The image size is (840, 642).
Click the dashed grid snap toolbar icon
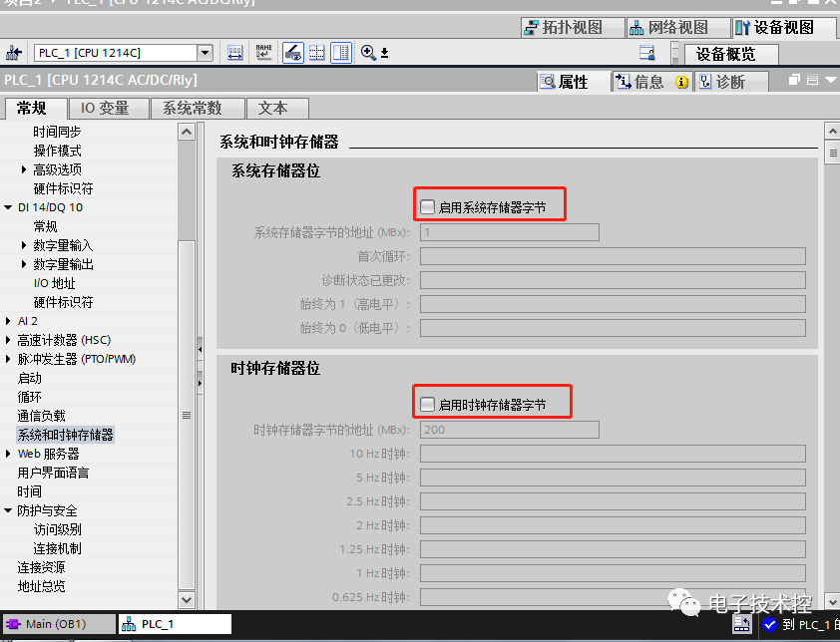click(x=317, y=53)
